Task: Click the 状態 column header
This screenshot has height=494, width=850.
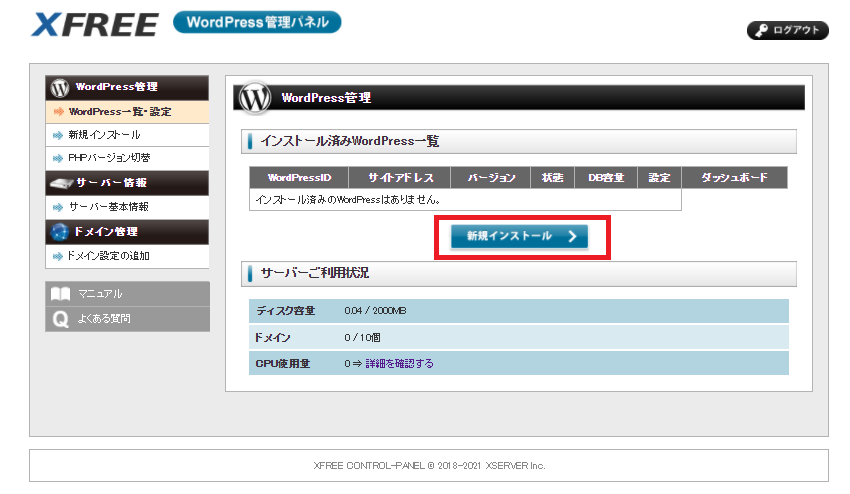Action: [x=552, y=177]
